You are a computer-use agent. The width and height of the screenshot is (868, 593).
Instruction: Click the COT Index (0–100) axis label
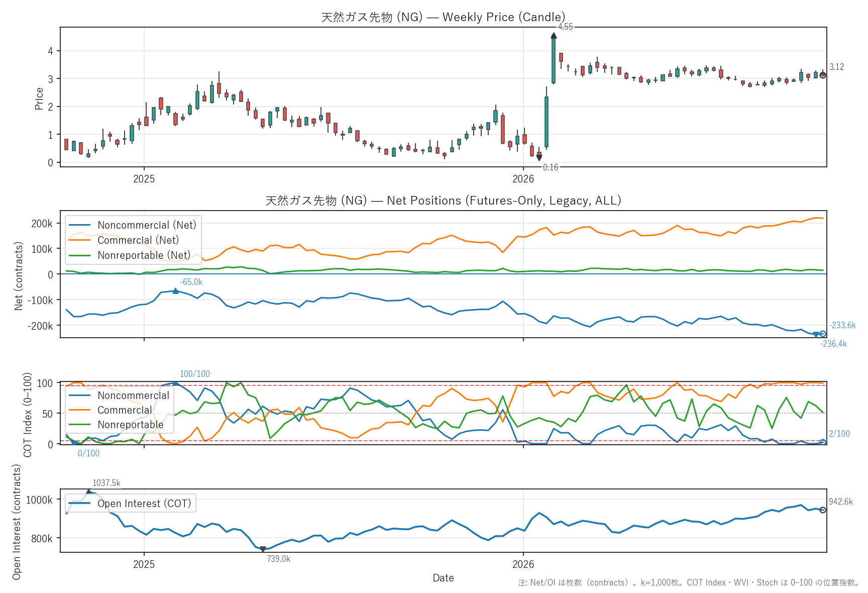(x=28, y=415)
